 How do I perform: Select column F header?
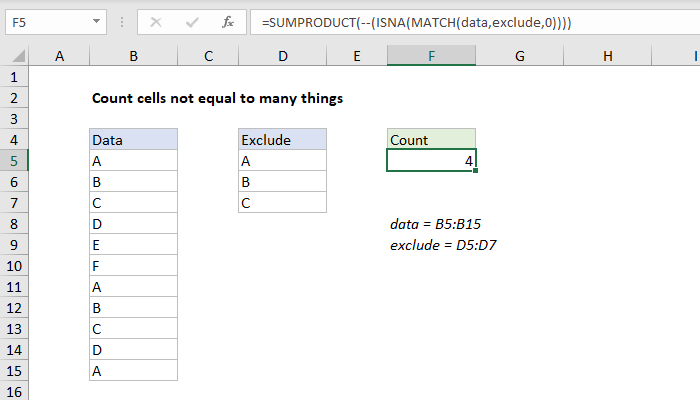click(x=431, y=57)
